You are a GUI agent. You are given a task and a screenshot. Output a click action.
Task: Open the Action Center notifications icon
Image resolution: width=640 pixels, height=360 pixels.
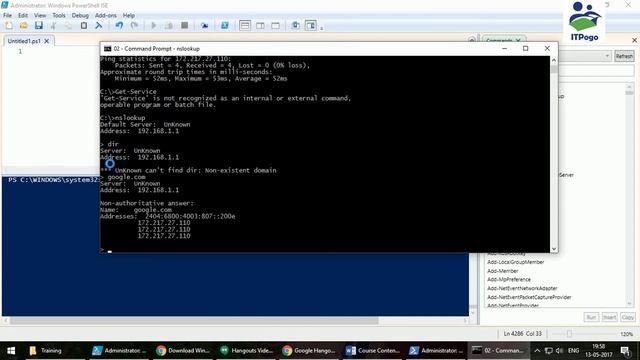(625, 351)
